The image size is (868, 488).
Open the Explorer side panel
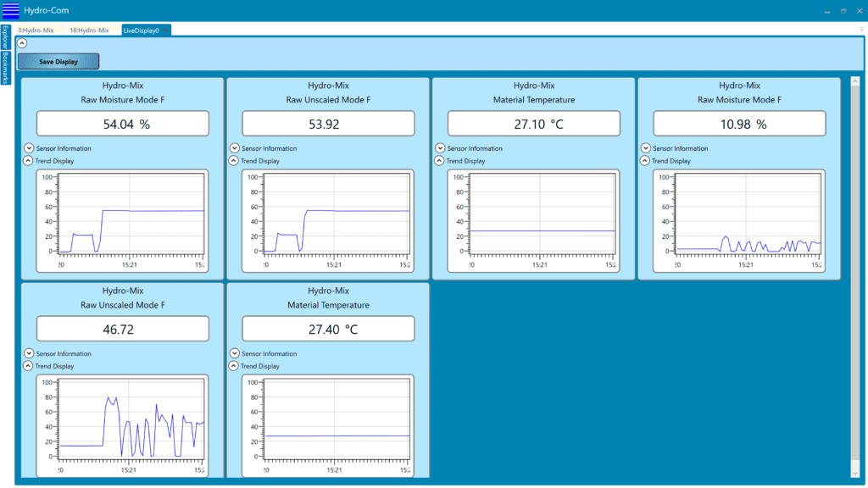click(x=6, y=37)
